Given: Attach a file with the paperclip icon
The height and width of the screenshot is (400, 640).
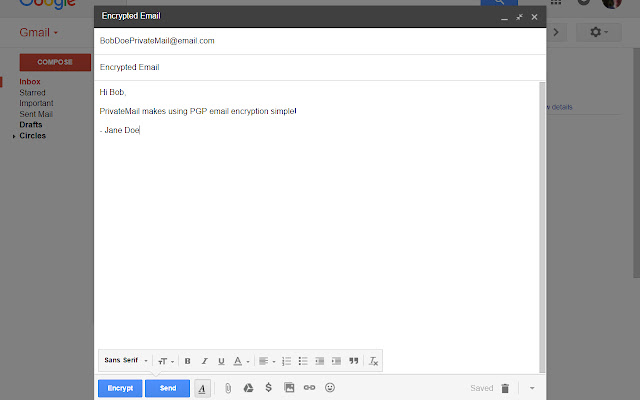Looking at the screenshot, I should [228, 388].
